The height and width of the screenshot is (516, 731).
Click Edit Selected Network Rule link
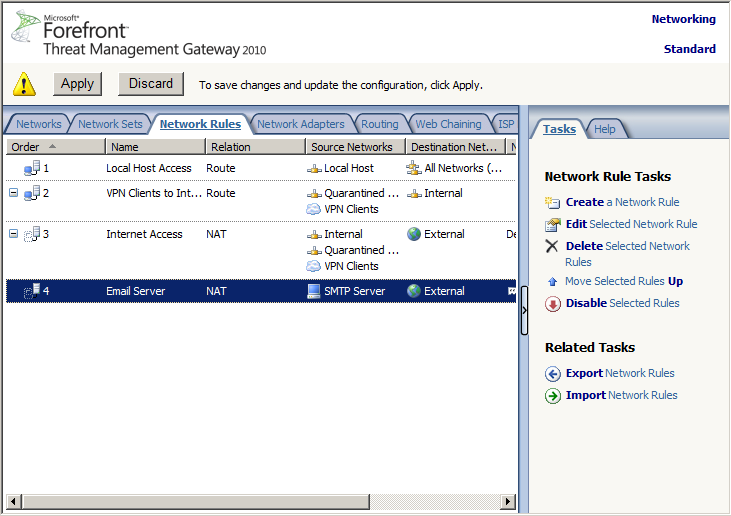[632, 224]
